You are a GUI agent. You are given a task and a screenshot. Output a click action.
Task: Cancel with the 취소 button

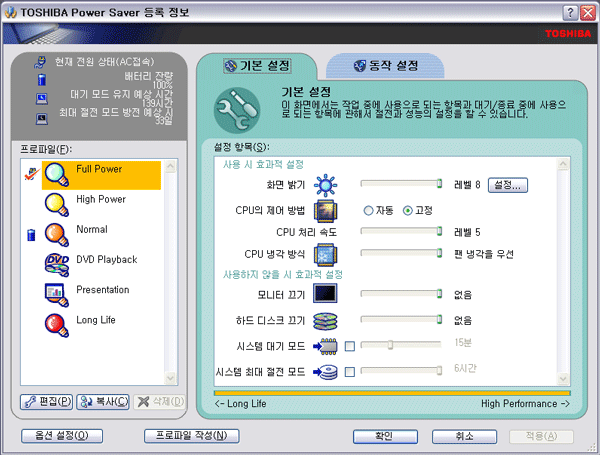[x=465, y=436]
